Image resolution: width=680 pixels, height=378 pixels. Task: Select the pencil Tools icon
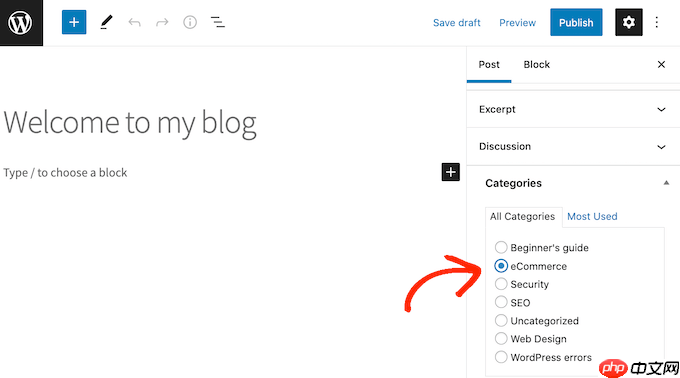106,22
